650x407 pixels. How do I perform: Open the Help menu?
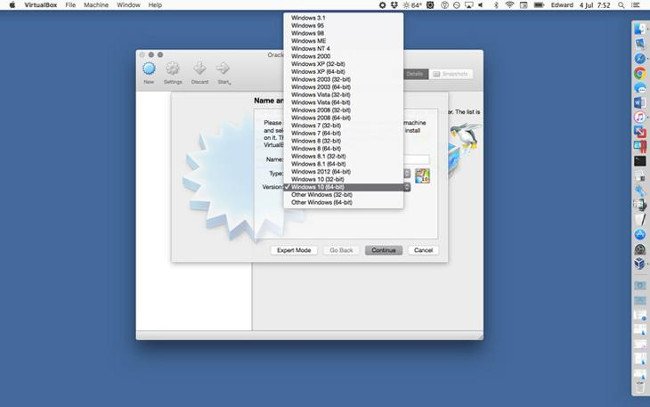click(x=155, y=5)
